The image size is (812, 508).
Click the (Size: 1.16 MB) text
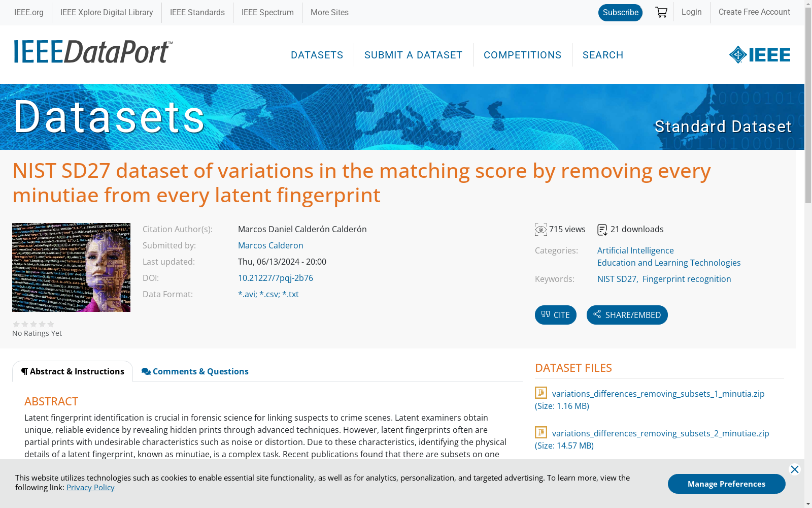[x=562, y=406]
